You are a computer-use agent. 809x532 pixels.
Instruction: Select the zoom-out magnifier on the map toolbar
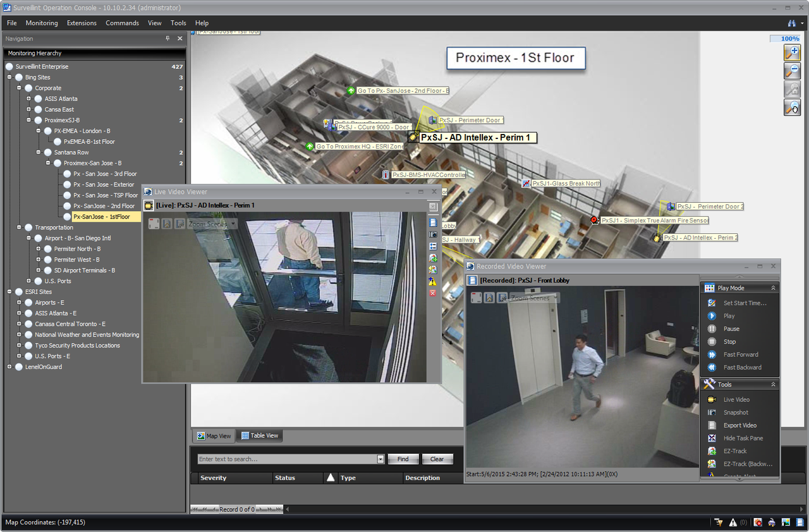(x=793, y=71)
